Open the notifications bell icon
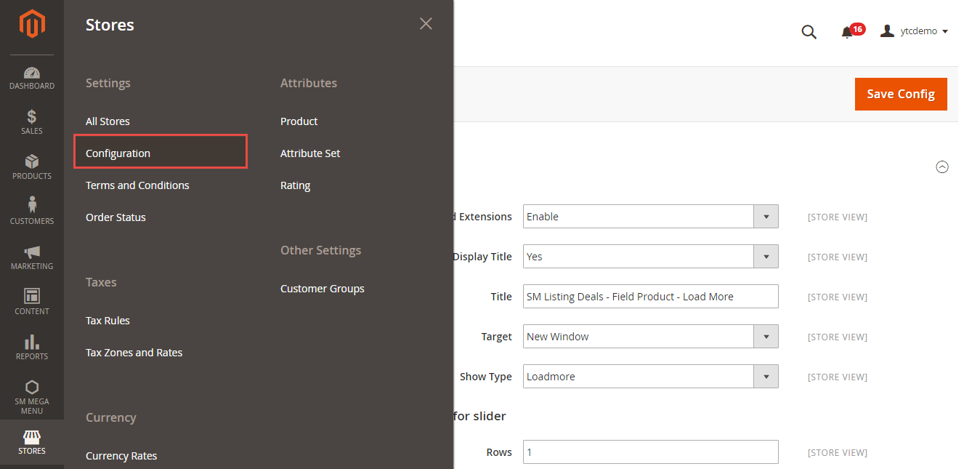 click(846, 32)
